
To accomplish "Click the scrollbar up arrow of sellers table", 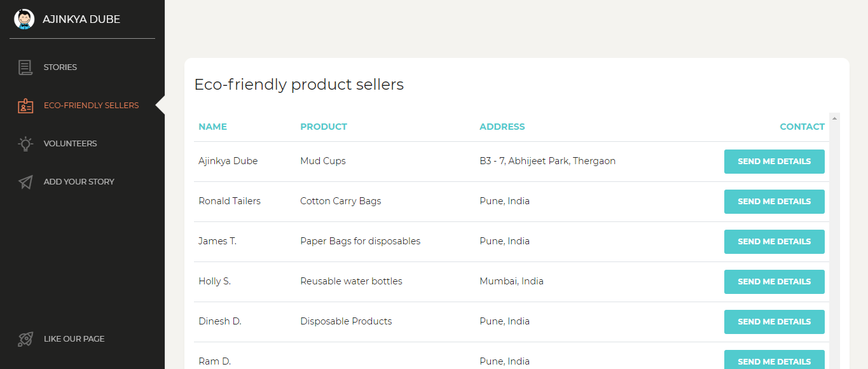I will [834, 118].
